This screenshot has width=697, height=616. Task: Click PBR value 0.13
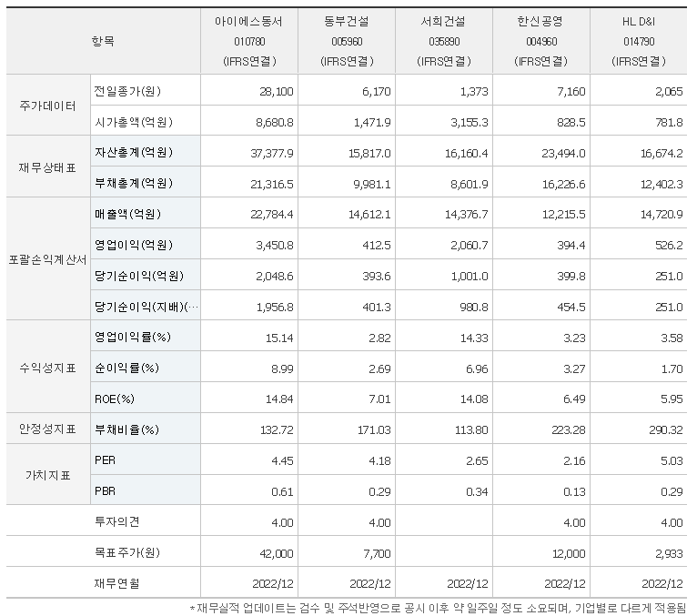pos(574,492)
